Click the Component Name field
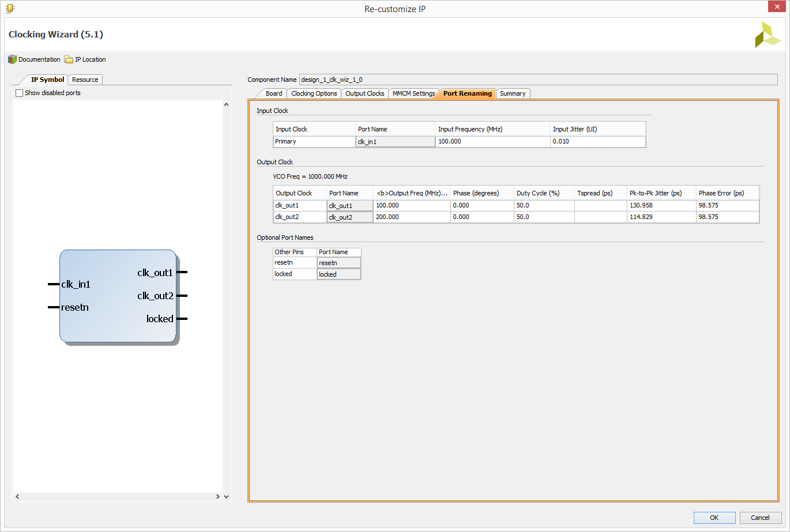Image resolution: width=790 pixels, height=532 pixels. pyautogui.click(x=538, y=80)
